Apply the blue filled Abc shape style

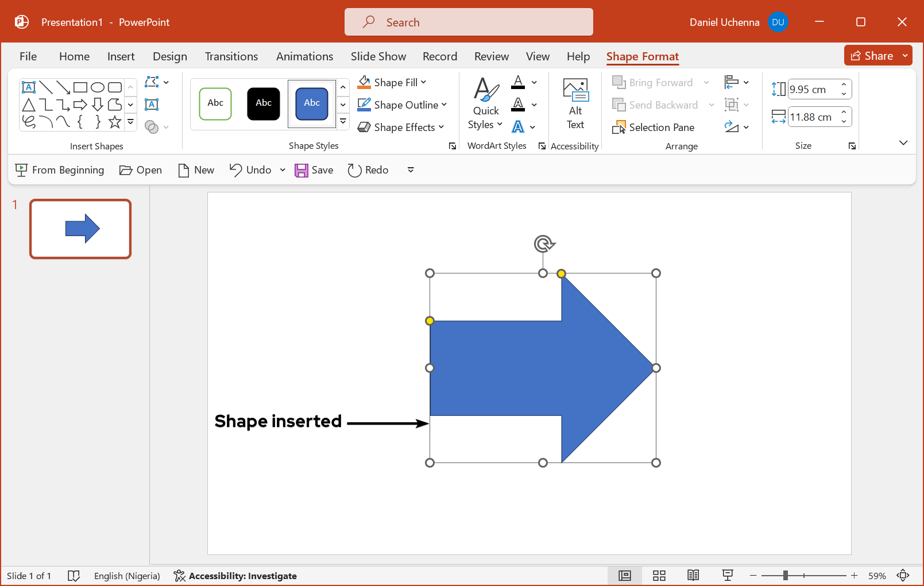tap(312, 104)
